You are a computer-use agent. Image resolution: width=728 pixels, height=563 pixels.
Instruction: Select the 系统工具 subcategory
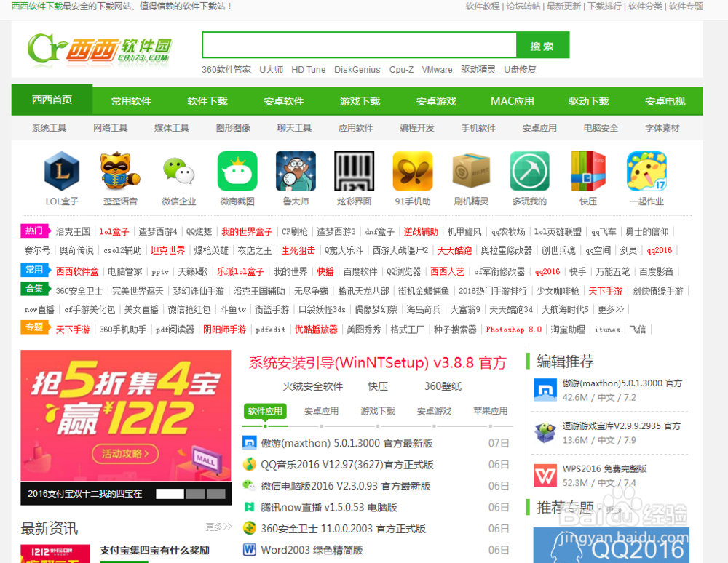(x=50, y=128)
